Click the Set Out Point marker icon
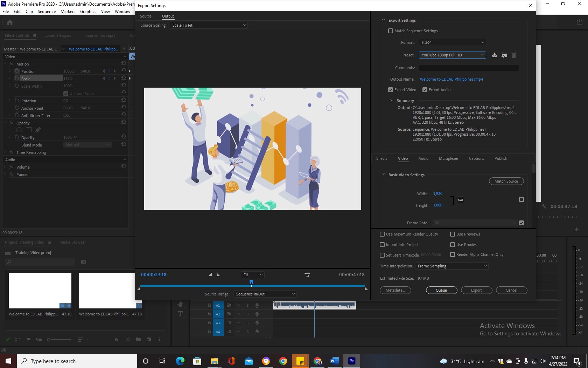The width and height of the screenshot is (588, 368). point(218,275)
